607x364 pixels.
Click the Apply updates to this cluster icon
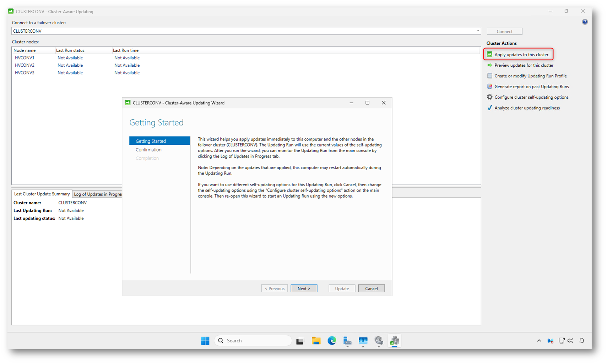(x=489, y=54)
